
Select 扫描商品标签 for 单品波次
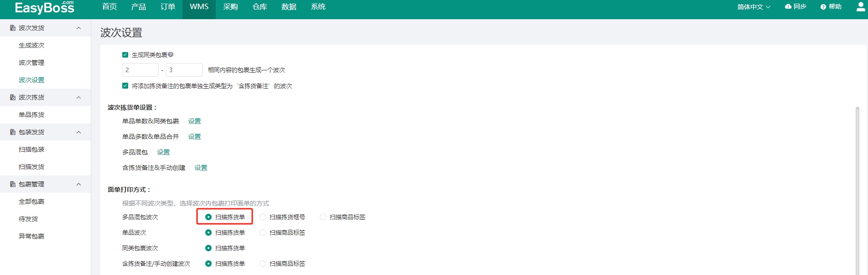coord(263,233)
